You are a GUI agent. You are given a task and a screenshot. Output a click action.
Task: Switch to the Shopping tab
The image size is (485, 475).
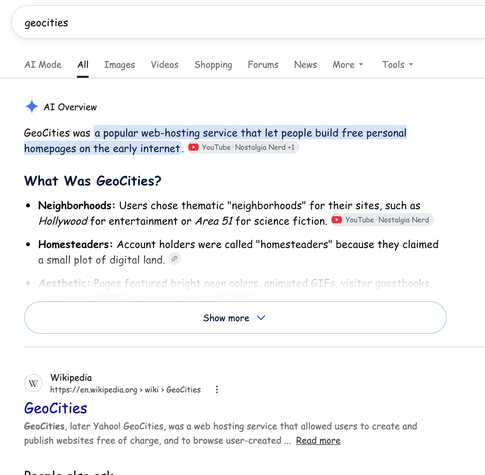213,65
